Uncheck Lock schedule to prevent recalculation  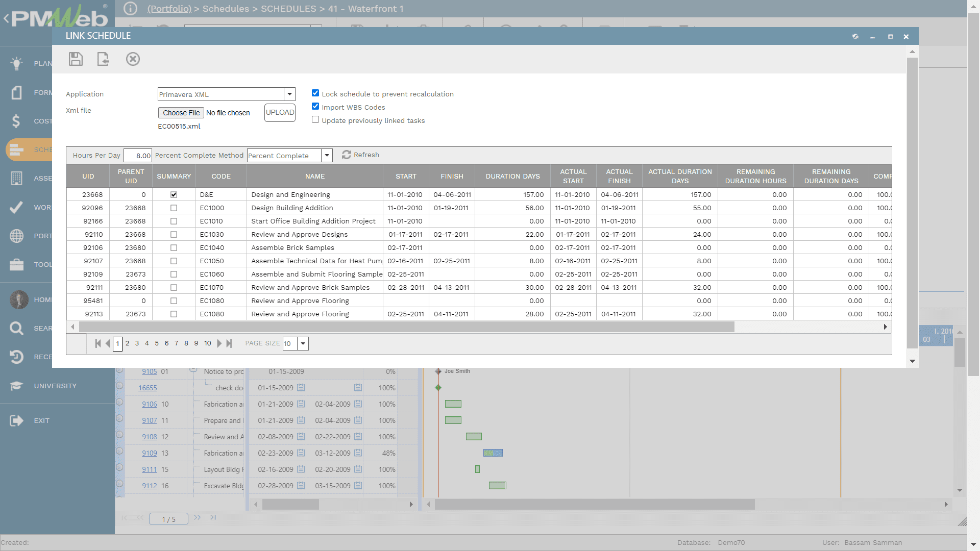315,93
